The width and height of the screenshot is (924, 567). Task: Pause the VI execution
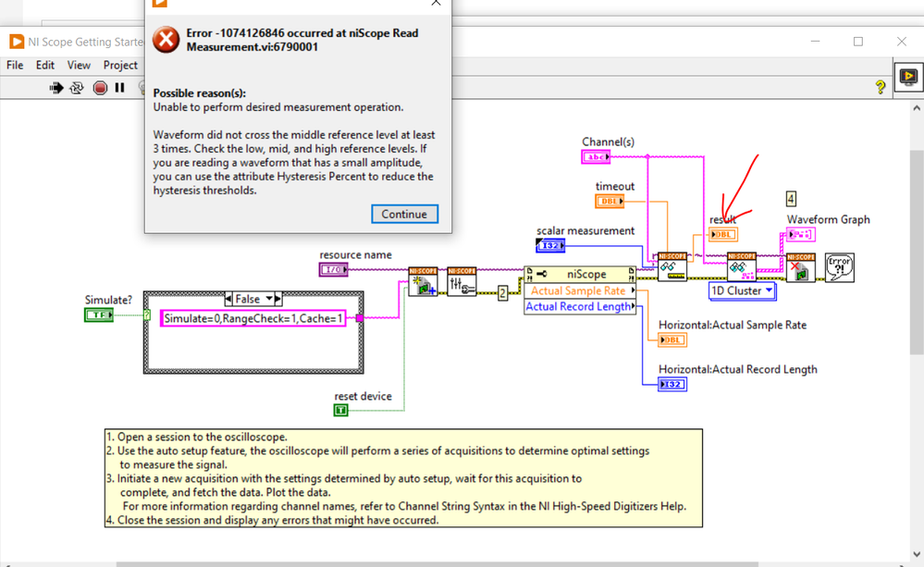pos(119,87)
